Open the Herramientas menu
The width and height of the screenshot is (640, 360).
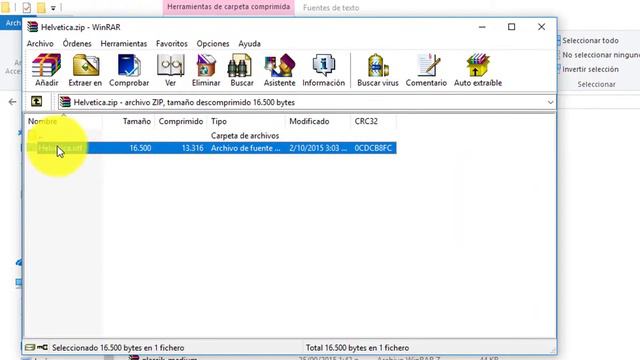pyautogui.click(x=124, y=44)
